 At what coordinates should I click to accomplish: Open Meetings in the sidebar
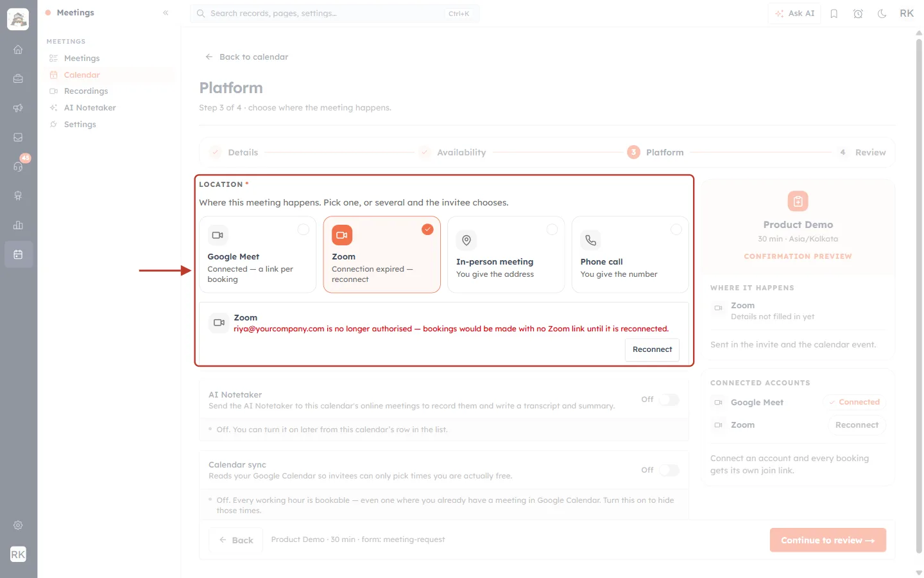click(110, 58)
